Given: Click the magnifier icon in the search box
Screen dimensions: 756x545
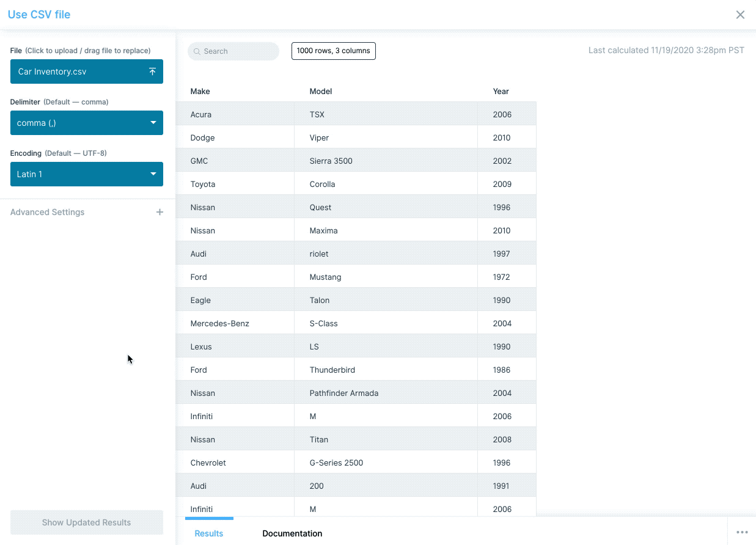Looking at the screenshot, I should pyautogui.click(x=197, y=51).
